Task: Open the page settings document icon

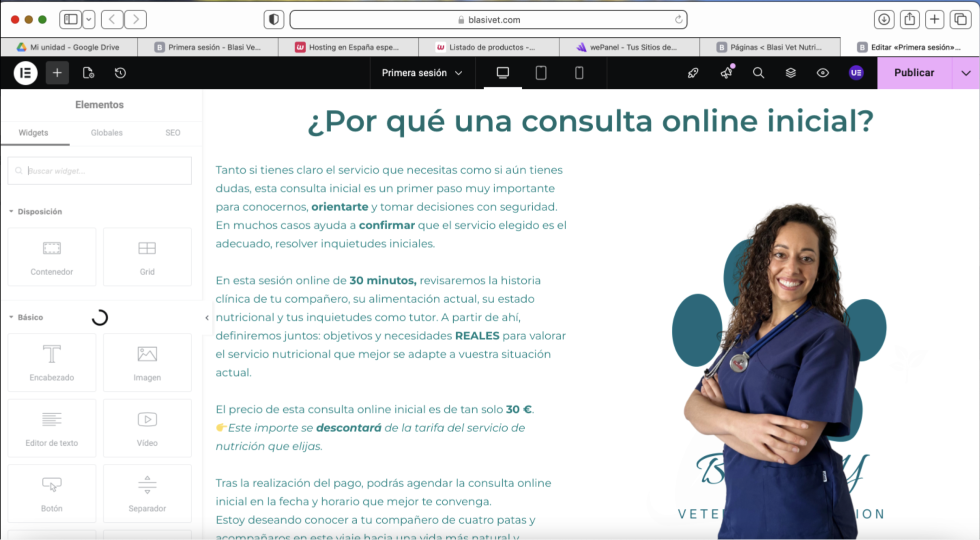Action: point(89,73)
